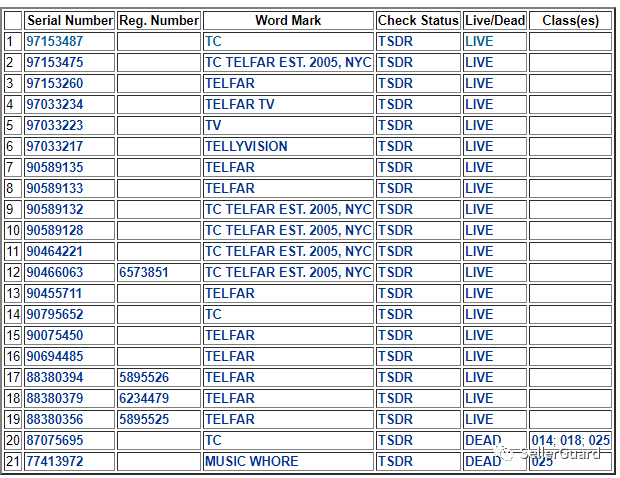The height and width of the screenshot is (478, 620).
Task: Open the TC word mark in row 14
Action: 213,314
